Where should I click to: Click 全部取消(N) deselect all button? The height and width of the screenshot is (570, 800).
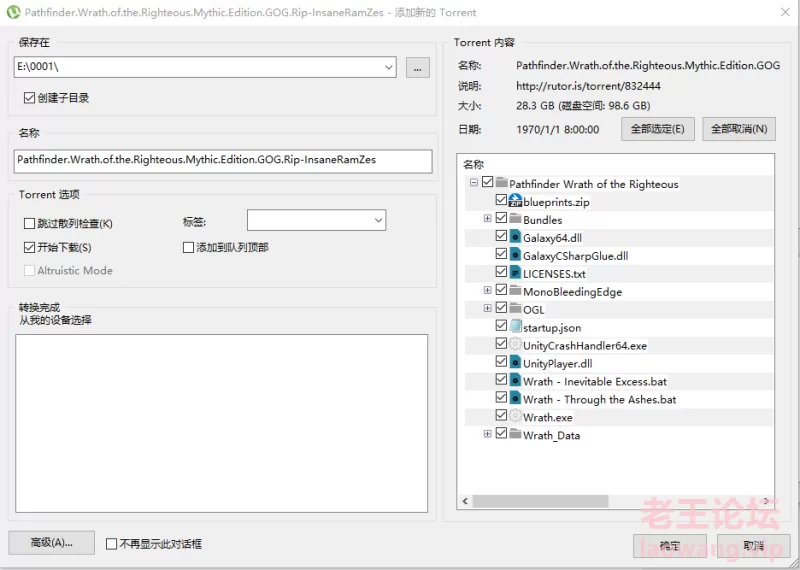(739, 129)
